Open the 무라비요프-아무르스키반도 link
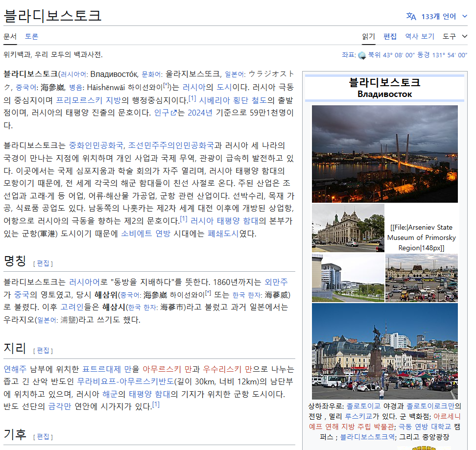The width and height of the screenshot is (476, 450). (x=126, y=382)
